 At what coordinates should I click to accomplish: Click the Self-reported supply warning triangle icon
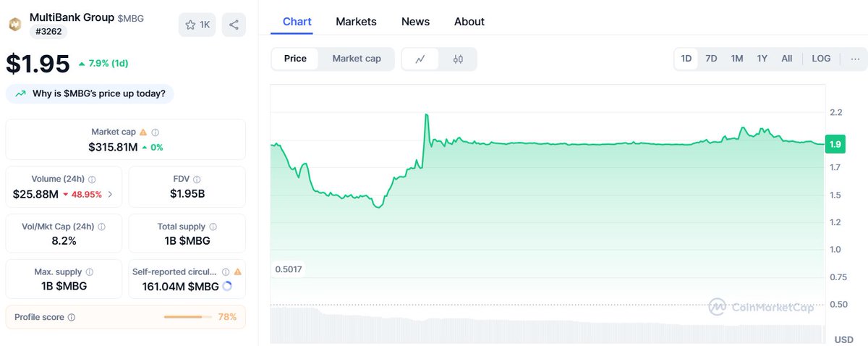click(237, 272)
